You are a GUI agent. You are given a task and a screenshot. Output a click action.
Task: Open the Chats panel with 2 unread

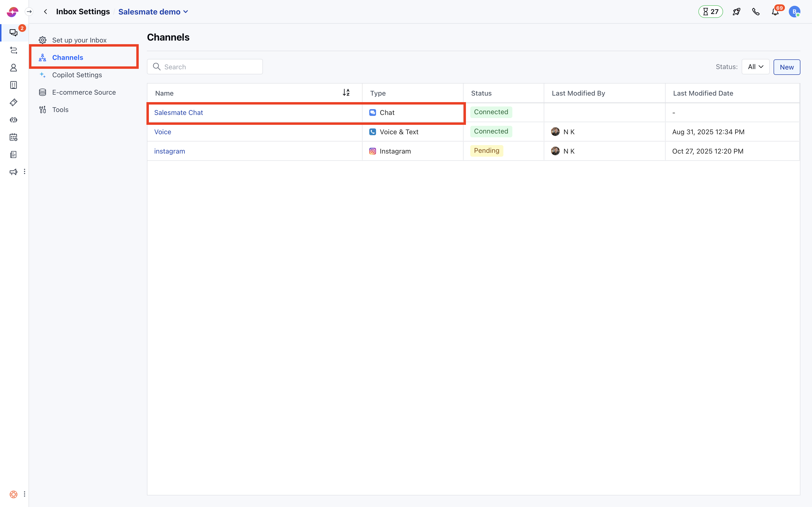[14, 32]
